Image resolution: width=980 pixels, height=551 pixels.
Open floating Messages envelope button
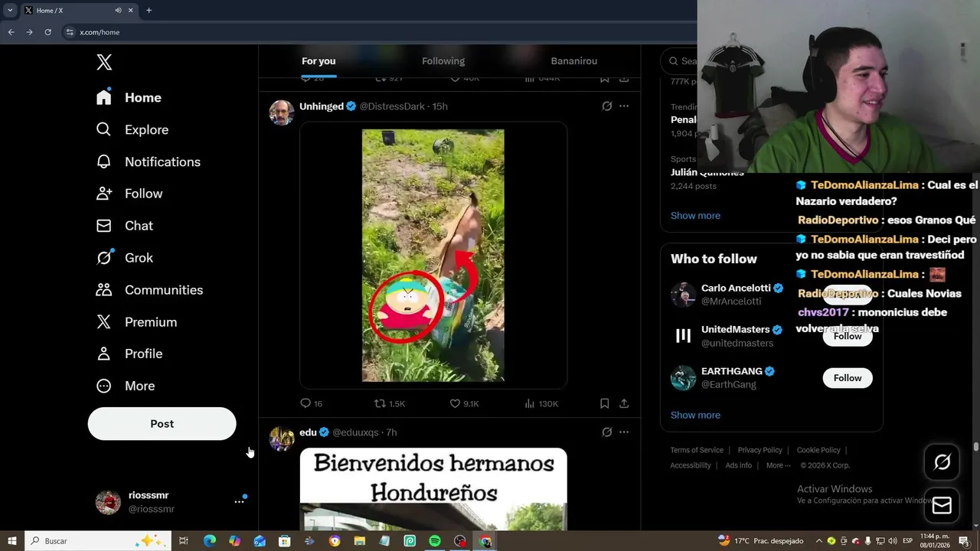(942, 506)
